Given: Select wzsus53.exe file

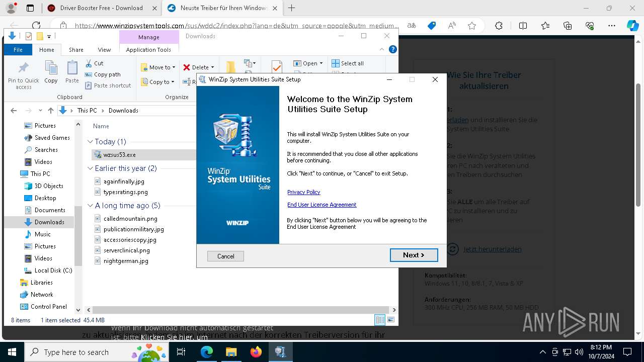Looking at the screenshot, I should click(119, 155).
